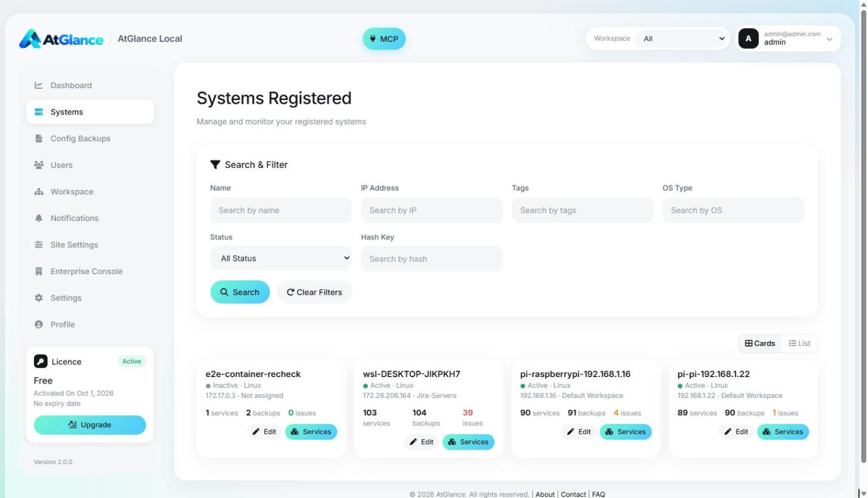Click pencil icon on pi-raspberrypi-192.168.1.16 card
Image resolution: width=868 pixels, height=498 pixels.
[x=571, y=432]
